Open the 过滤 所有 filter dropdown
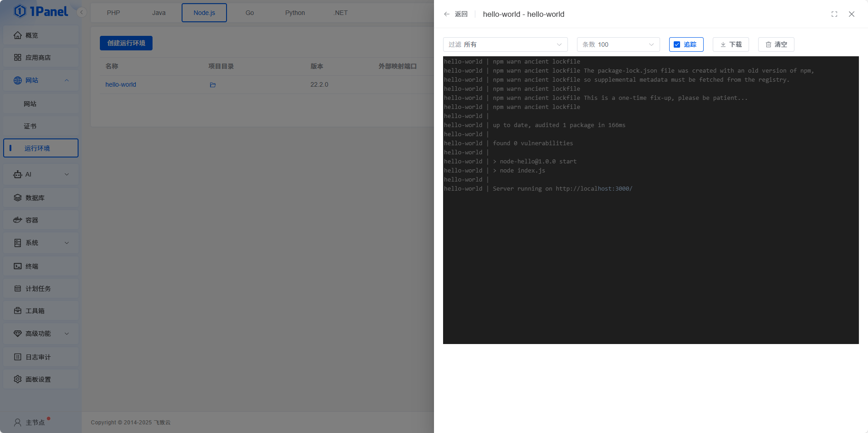Screen dimensions: 868x433 (x=505, y=44)
